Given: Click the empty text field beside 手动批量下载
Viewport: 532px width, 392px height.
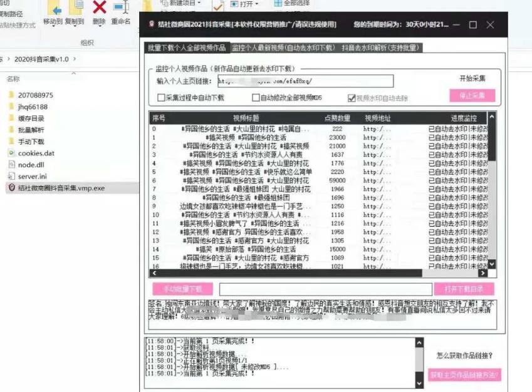Looking at the screenshot, I should (326, 289).
